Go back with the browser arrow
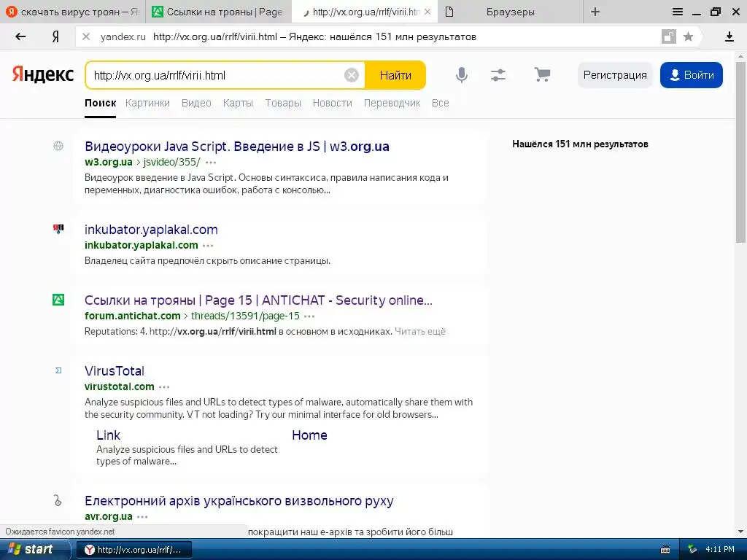The height and width of the screenshot is (560, 747). (x=20, y=36)
